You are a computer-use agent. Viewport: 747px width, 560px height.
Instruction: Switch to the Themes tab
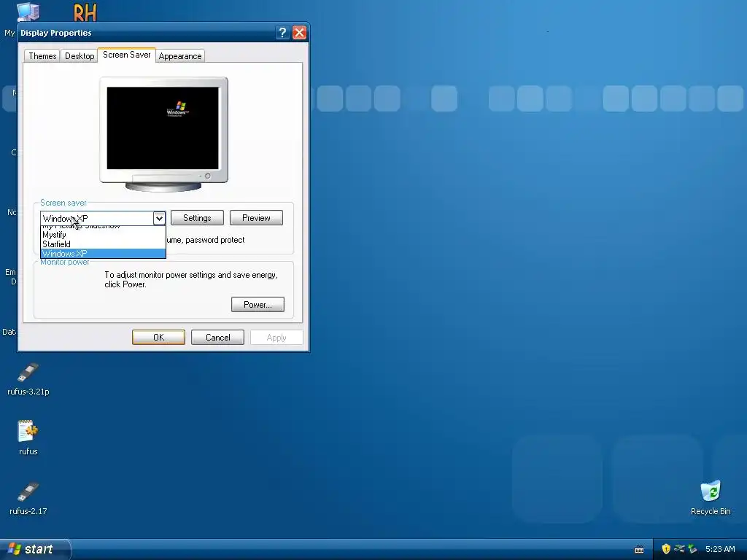coord(42,56)
